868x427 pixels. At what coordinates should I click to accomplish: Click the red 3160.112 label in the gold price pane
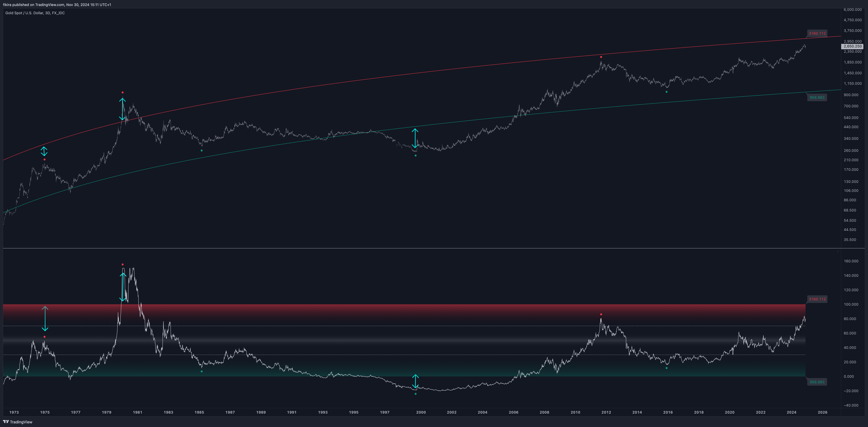pyautogui.click(x=817, y=33)
